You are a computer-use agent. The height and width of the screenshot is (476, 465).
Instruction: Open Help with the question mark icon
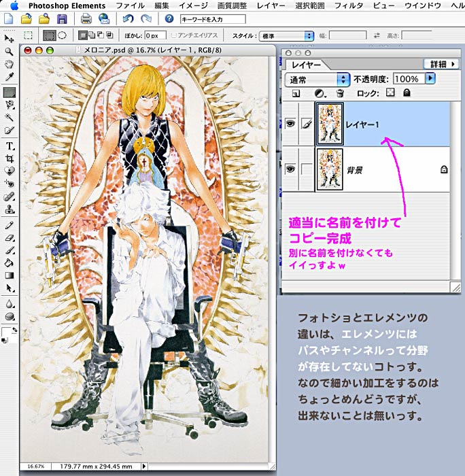point(169,19)
